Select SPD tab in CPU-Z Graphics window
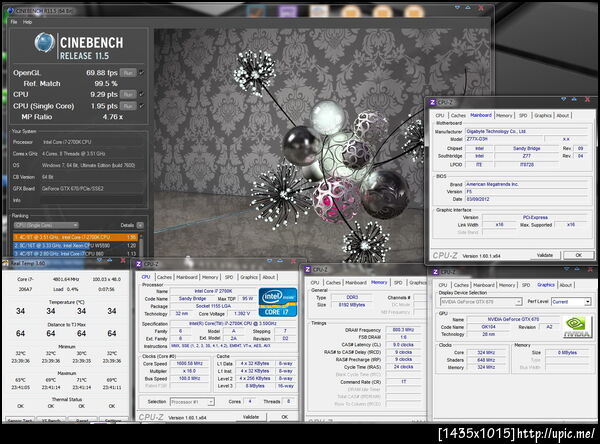 [x=526, y=285]
